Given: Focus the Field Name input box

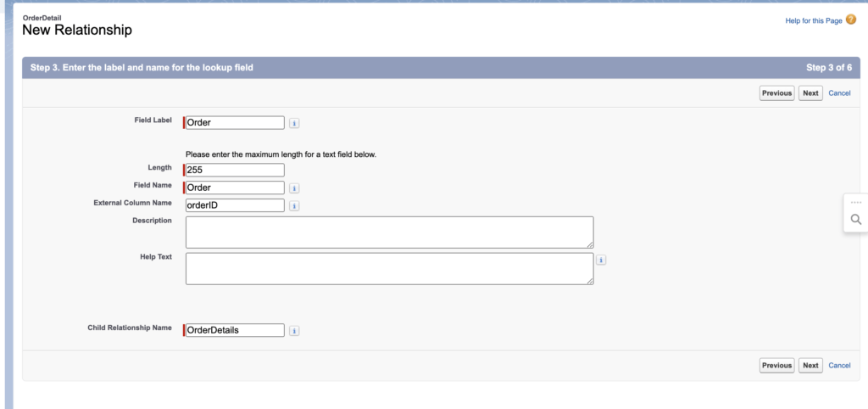Looking at the screenshot, I should (235, 188).
